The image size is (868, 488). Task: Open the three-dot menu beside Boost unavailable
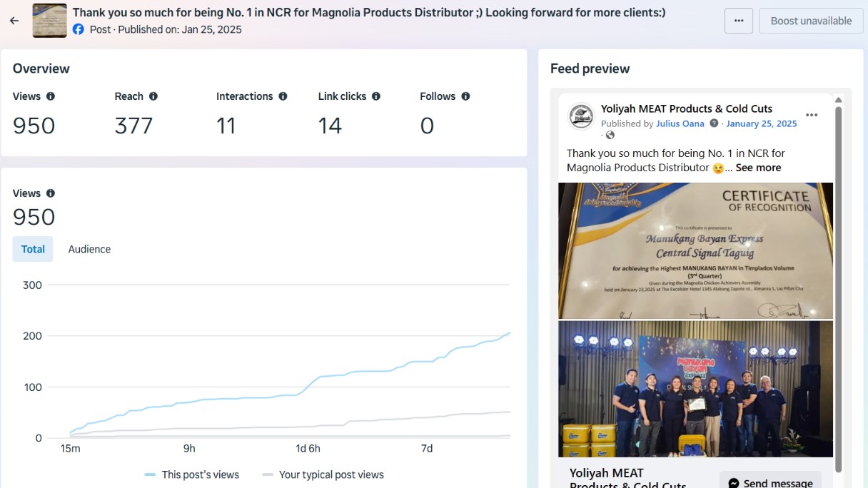coord(739,21)
